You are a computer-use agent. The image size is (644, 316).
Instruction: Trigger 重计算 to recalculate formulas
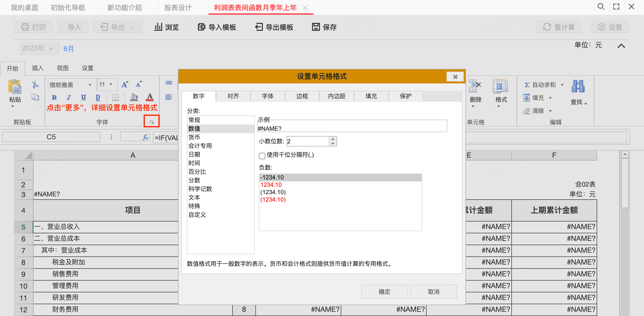click(x=559, y=27)
